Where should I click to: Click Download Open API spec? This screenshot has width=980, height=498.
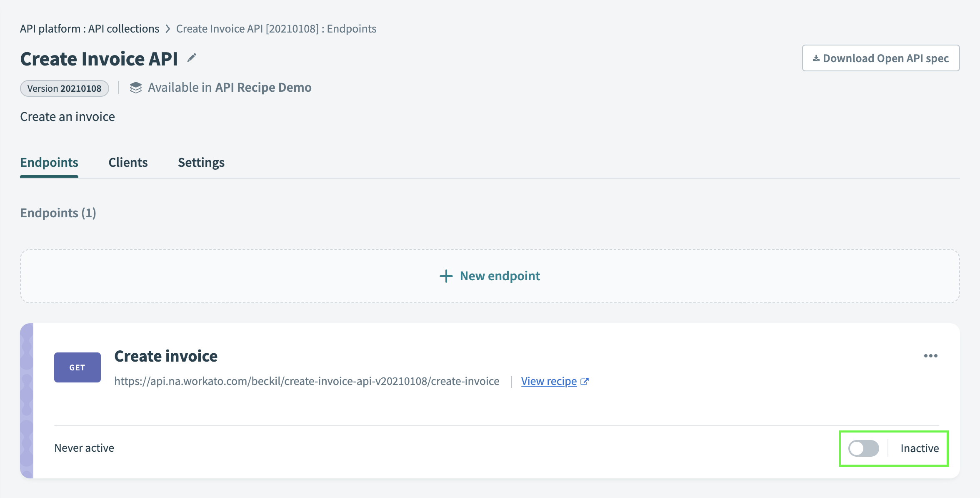tap(880, 58)
